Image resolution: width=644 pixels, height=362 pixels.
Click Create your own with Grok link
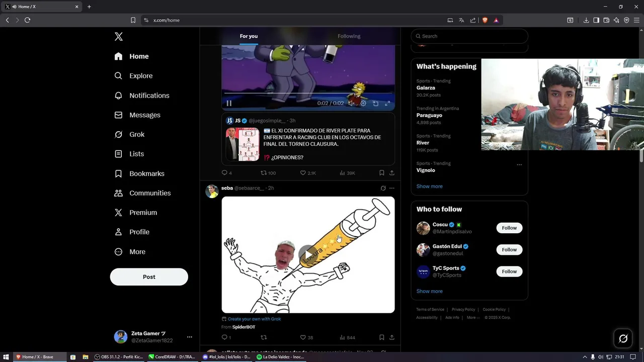(254, 319)
